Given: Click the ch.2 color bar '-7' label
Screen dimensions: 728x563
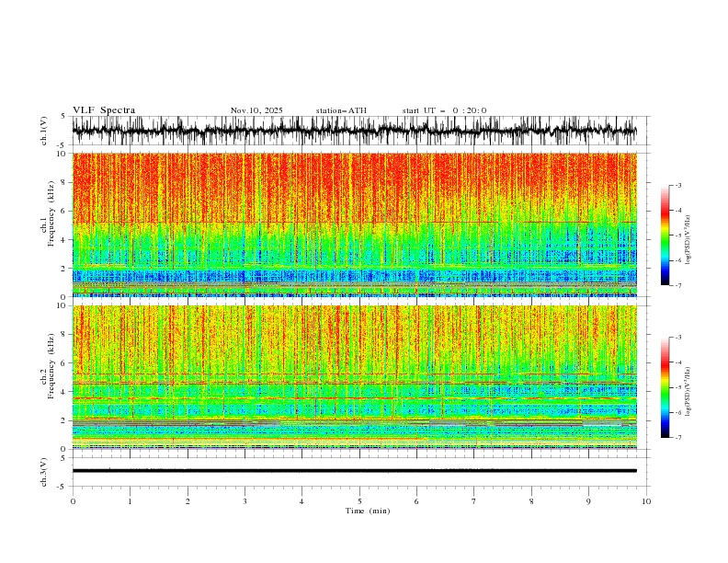Looking at the screenshot, I should coord(677,438).
